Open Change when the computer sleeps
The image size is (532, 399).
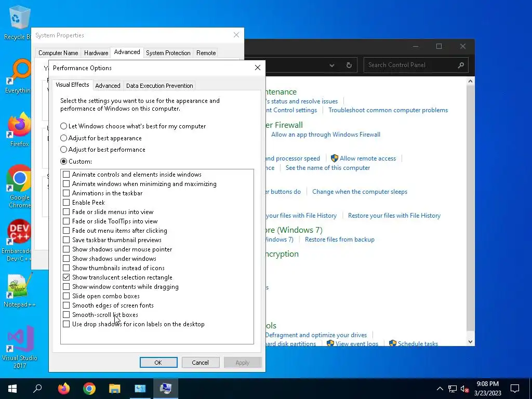pyautogui.click(x=360, y=192)
